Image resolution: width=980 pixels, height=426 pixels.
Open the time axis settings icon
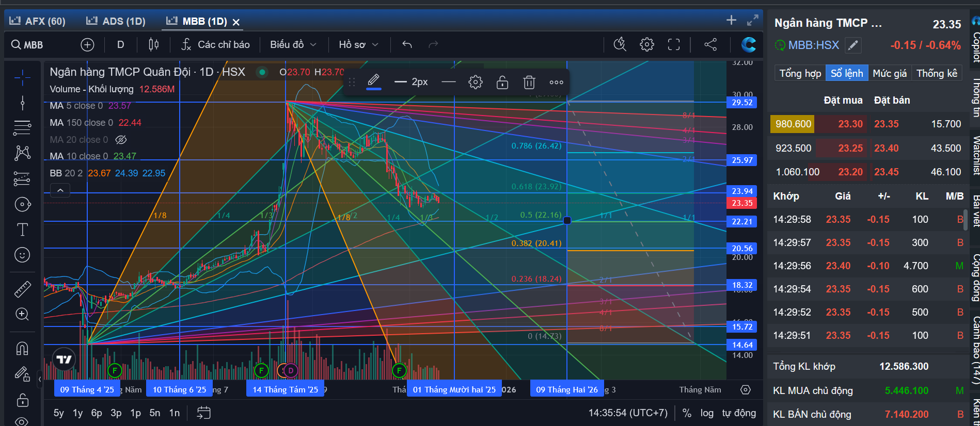[x=746, y=390]
